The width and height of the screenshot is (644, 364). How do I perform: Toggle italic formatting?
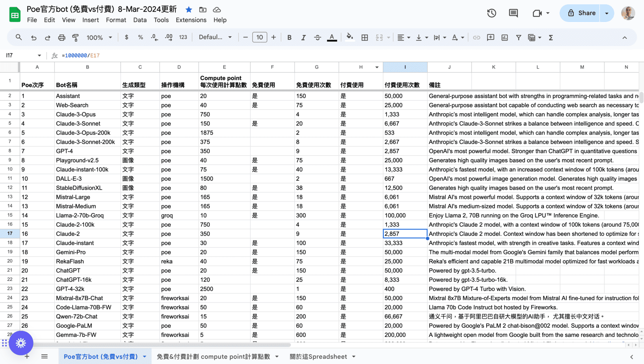[x=303, y=37]
